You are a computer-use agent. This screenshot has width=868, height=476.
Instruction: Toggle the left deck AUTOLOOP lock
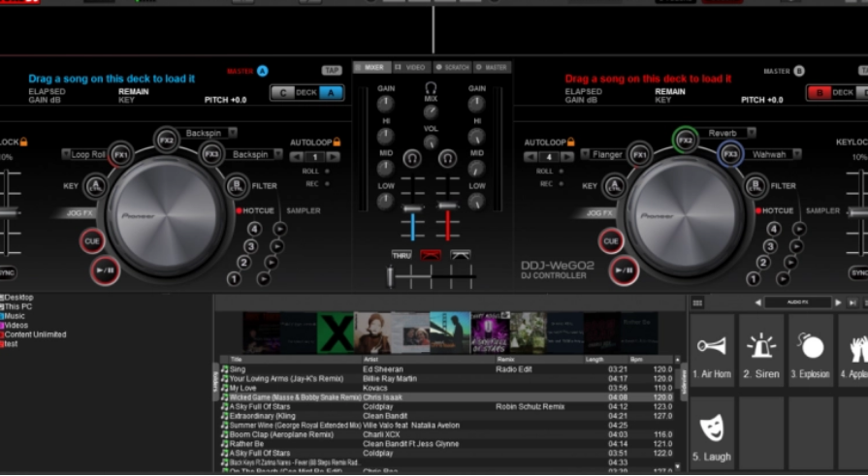coord(337,143)
